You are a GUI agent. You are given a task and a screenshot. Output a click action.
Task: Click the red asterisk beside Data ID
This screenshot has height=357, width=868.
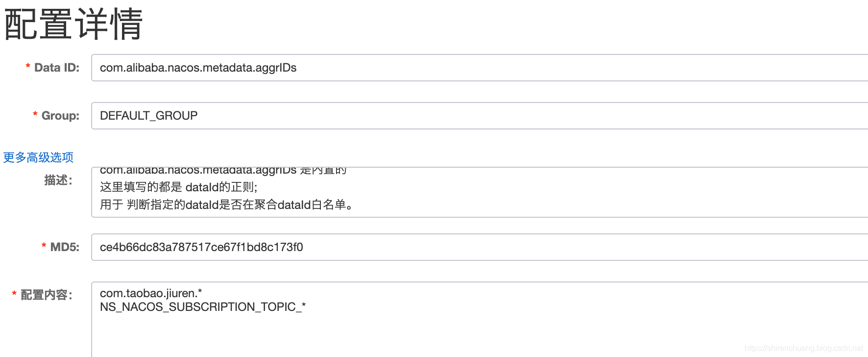(x=28, y=67)
